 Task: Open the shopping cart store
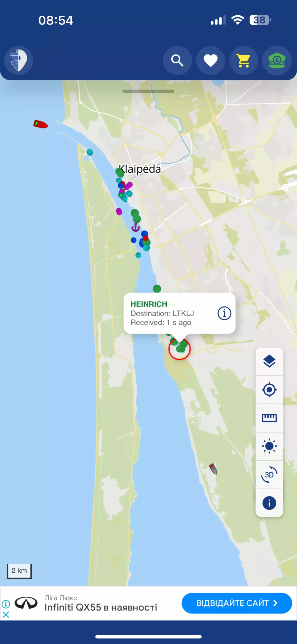coord(244,60)
